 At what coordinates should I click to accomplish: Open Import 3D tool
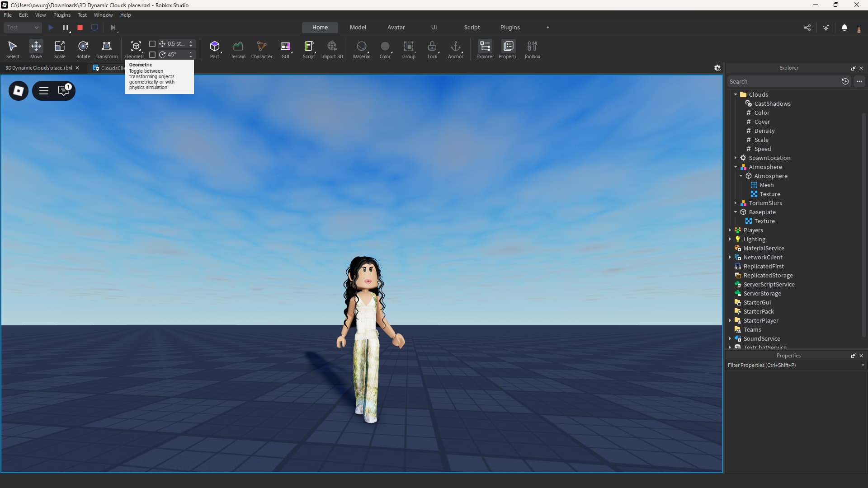click(x=332, y=49)
